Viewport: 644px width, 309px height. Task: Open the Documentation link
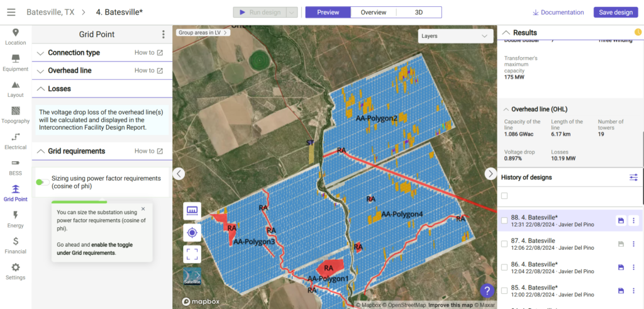coord(558,13)
